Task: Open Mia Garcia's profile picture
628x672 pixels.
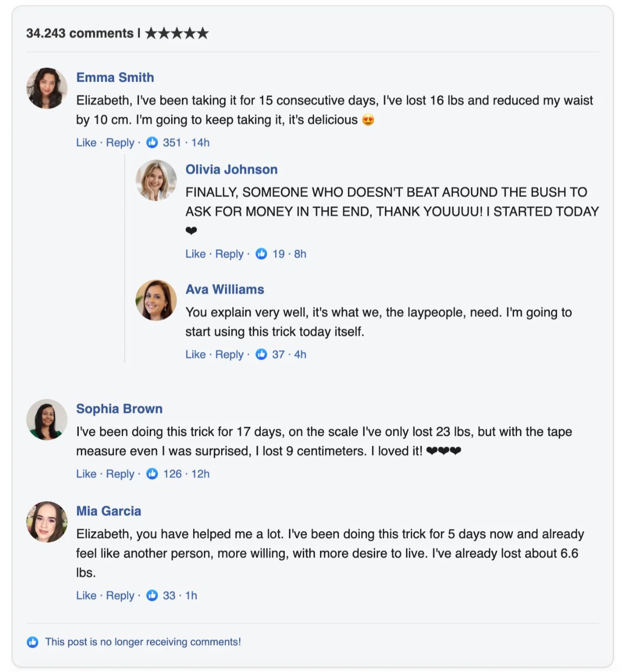Action: click(47, 522)
